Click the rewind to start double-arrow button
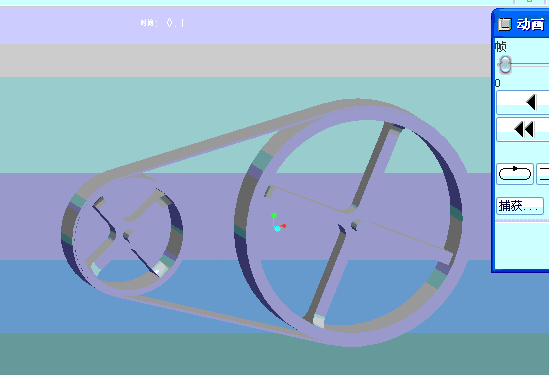This screenshot has height=375, width=549. point(523,130)
